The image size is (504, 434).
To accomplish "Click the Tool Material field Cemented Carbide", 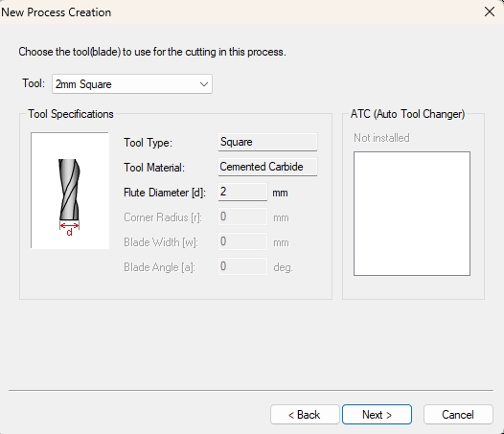I will click(x=267, y=167).
